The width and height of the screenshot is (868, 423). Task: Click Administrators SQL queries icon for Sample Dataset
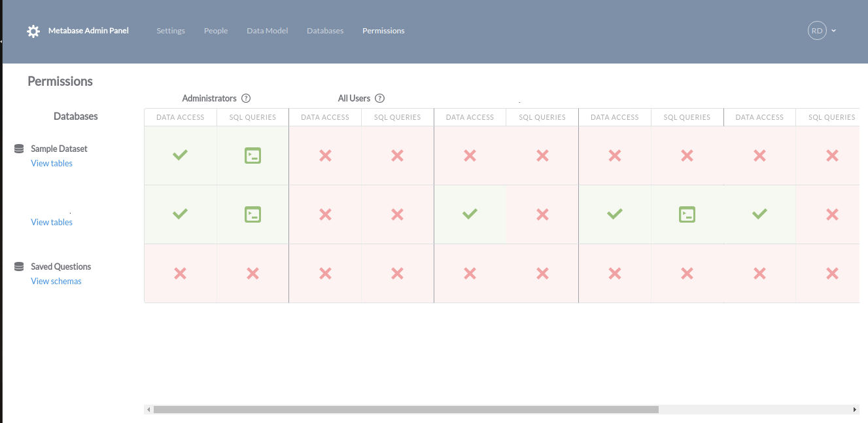[x=252, y=155]
